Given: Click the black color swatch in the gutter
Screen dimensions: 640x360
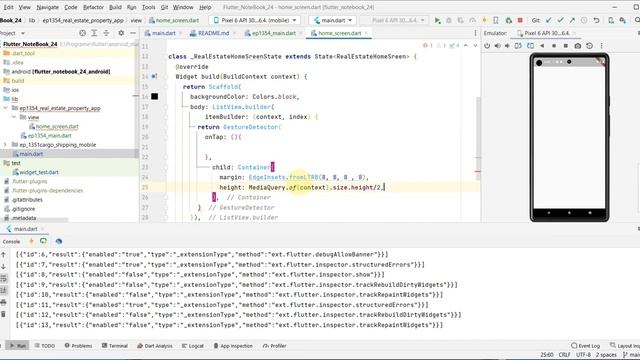Looking at the screenshot, I should (155, 96).
